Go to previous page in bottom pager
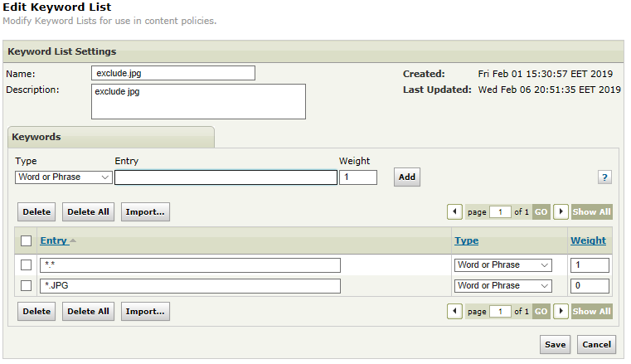631x364 pixels. (455, 312)
